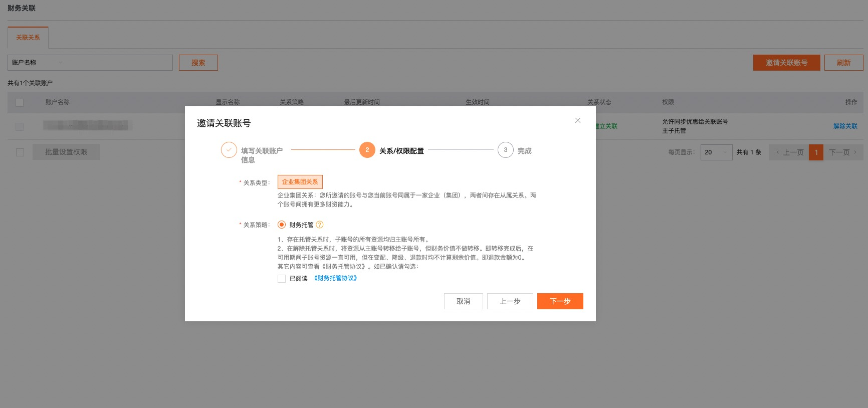Click the help icon beside 财务托管
Screen dimensions: 868x408
pyautogui.click(x=320, y=225)
